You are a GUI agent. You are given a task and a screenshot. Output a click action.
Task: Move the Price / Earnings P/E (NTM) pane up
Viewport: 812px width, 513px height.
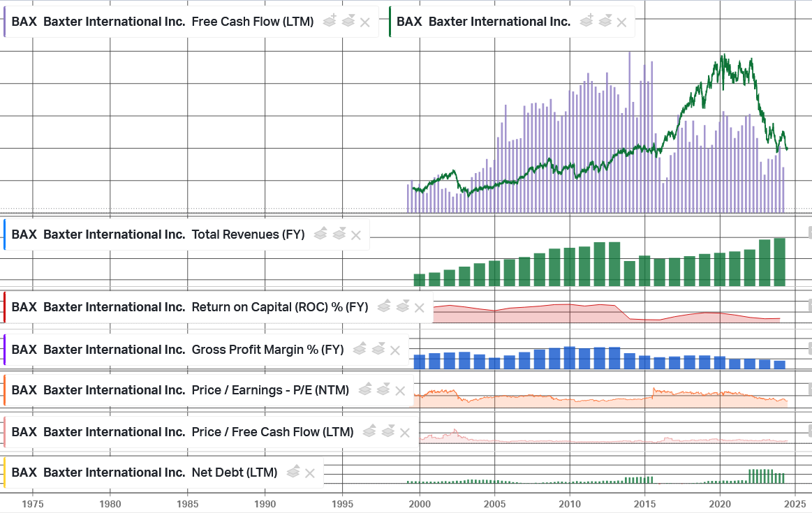coord(364,389)
